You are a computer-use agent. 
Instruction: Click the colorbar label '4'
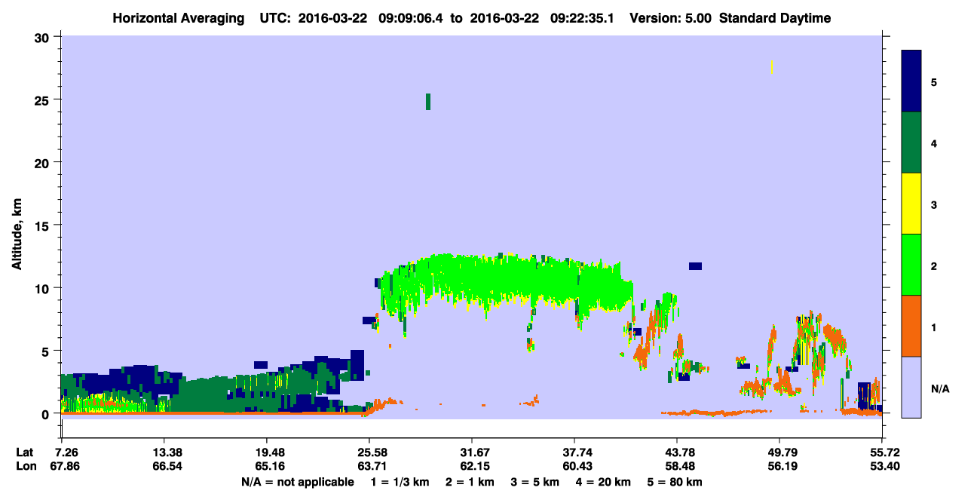(x=934, y=143)
